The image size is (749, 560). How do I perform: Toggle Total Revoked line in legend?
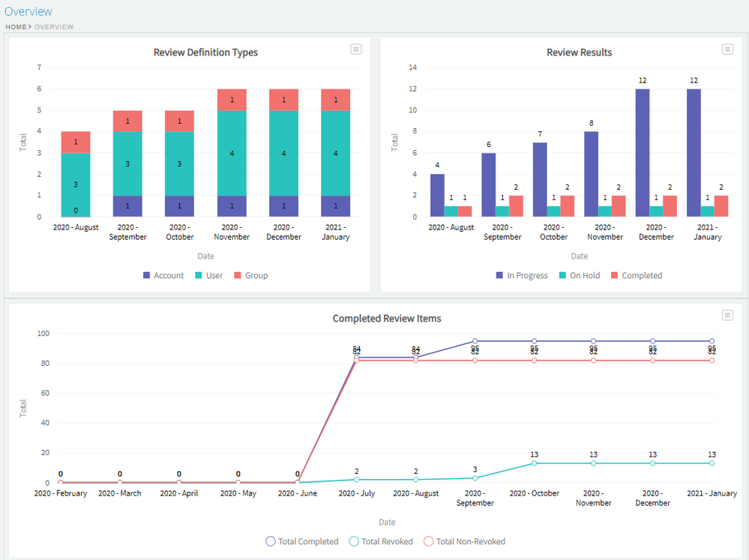pyautogui.click(x=381, y=541)
